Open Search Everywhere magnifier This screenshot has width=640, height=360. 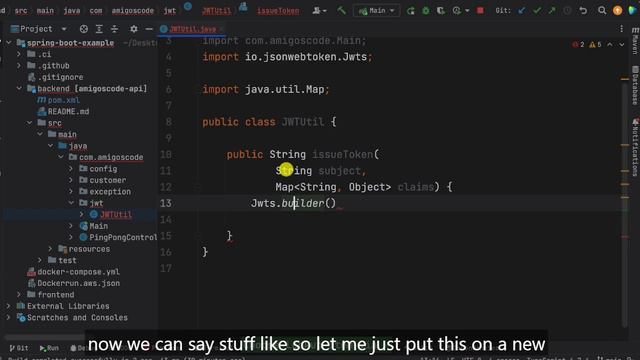pos(602,11)
